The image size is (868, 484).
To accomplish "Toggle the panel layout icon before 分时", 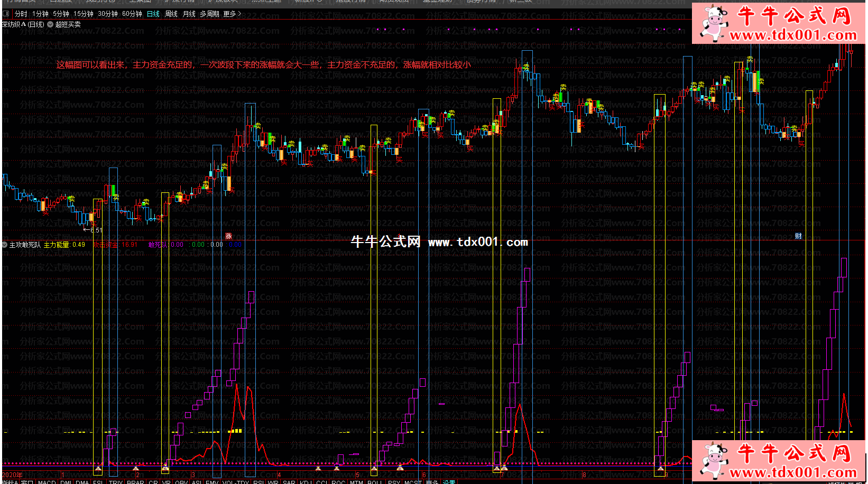I will [6, 14].
